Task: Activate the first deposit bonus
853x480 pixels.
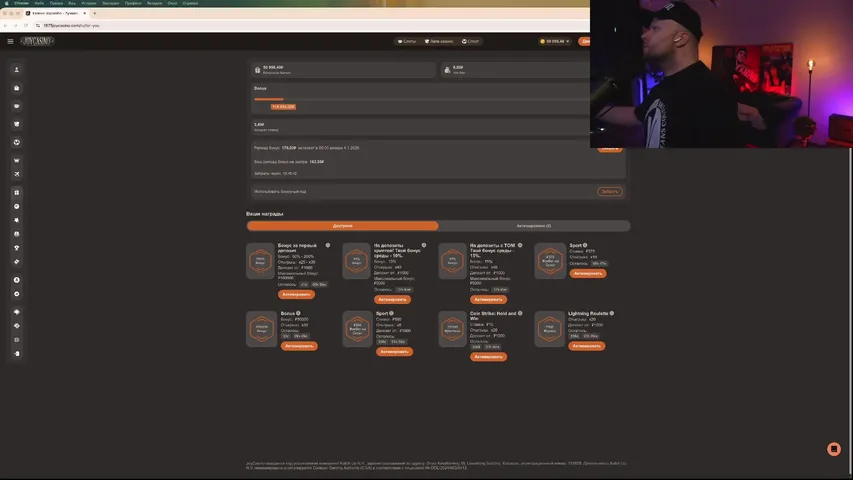Action: click(296, 295)
